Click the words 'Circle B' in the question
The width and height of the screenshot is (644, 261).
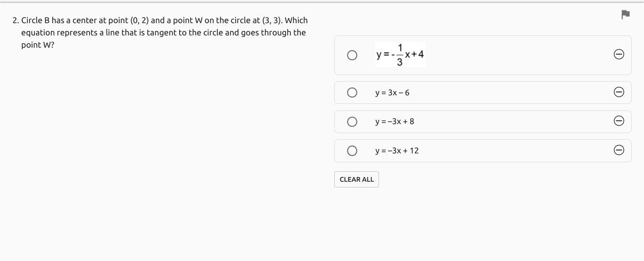35,20
